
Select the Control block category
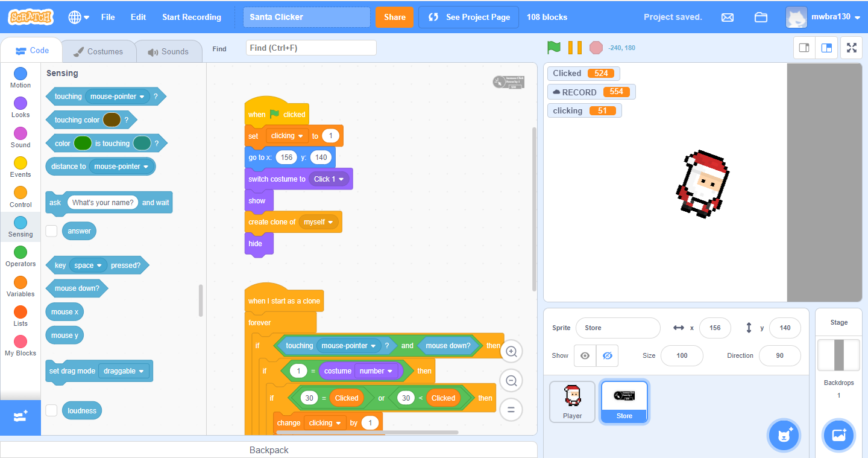[x=20, y=197]
